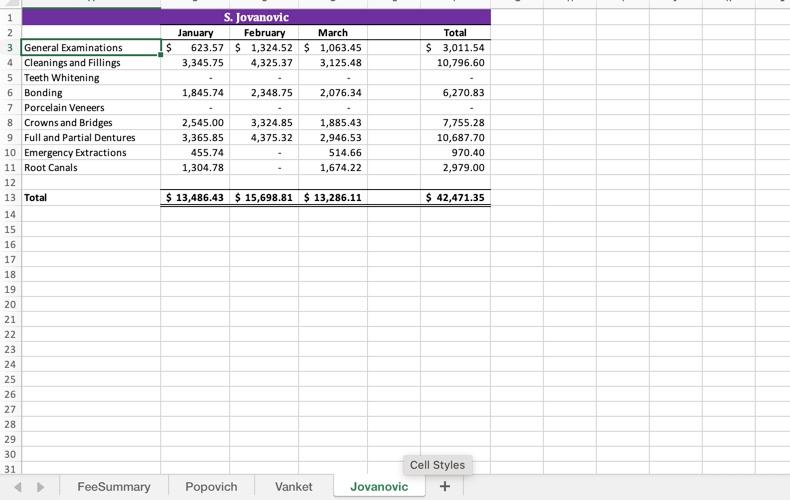This screenshot has height=500, width=790.
Task: Open the Vanket sheet tab
Action: (294, 487)
